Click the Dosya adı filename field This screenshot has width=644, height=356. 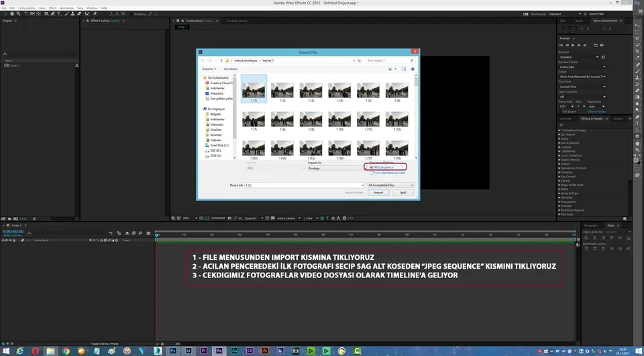click(x=305, y=185)
